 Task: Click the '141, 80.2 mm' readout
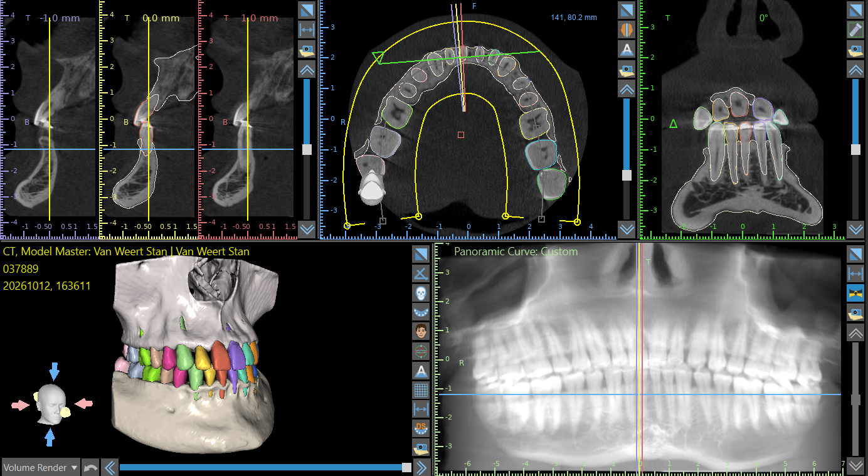pyautogui.click(x=574, y=18)
